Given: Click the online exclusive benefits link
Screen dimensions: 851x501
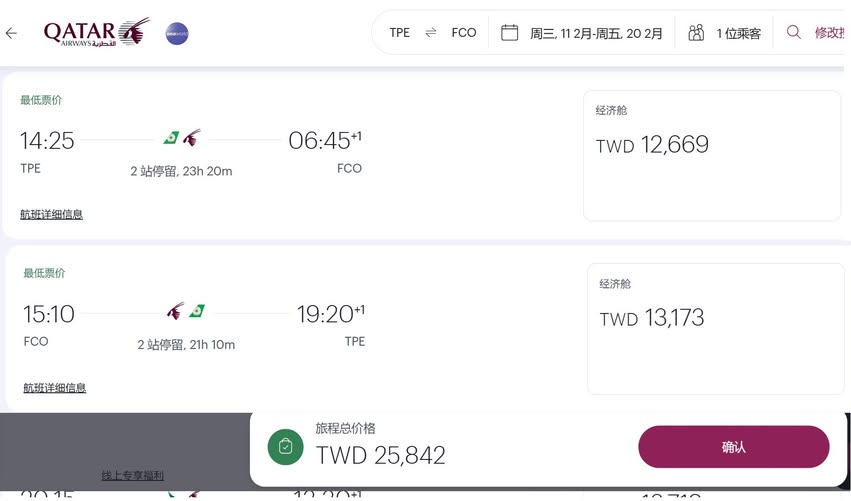Looking at the screenshot, I should [133, 476].
